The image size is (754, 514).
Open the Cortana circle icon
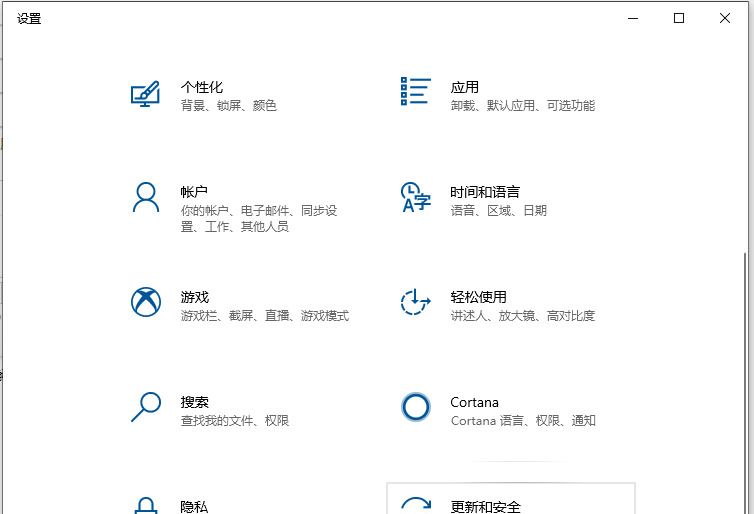(416, 407)
